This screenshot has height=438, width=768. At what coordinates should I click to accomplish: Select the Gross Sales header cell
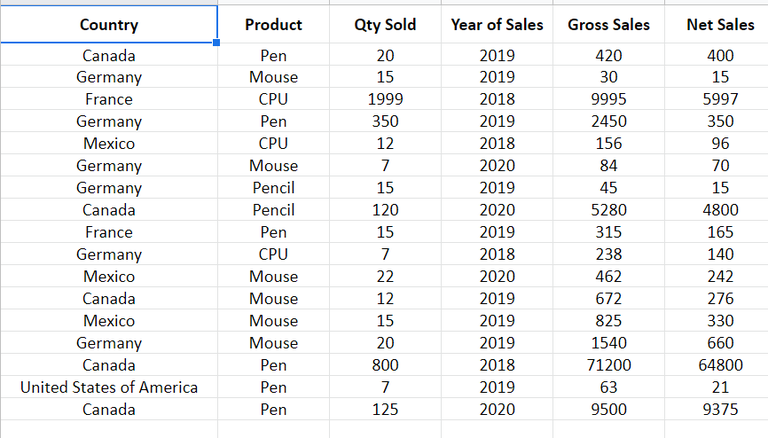[x=608, y=25]
